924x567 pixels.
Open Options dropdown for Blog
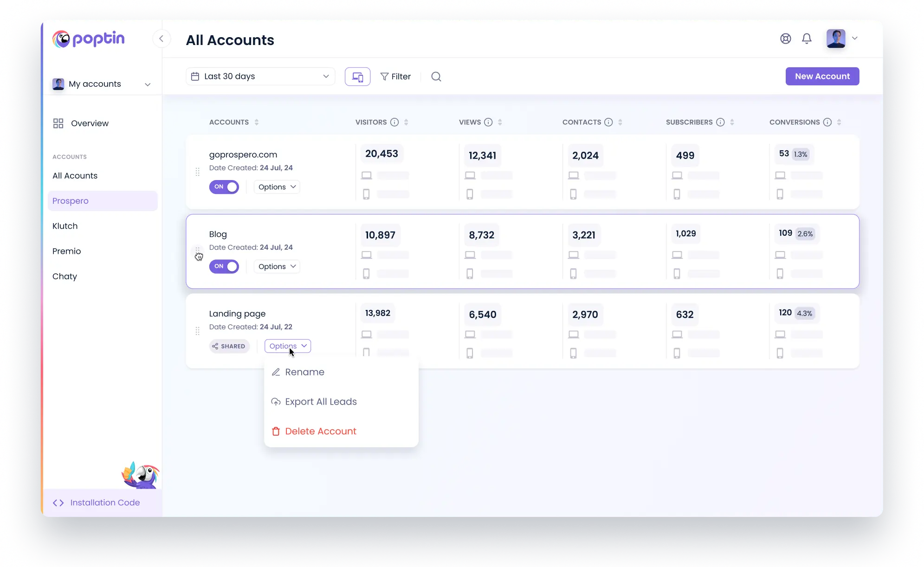(277, 266)
